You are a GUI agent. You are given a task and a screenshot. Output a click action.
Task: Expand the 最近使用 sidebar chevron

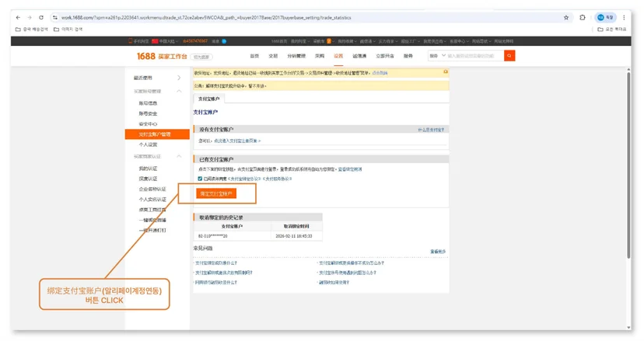point(179,78)
